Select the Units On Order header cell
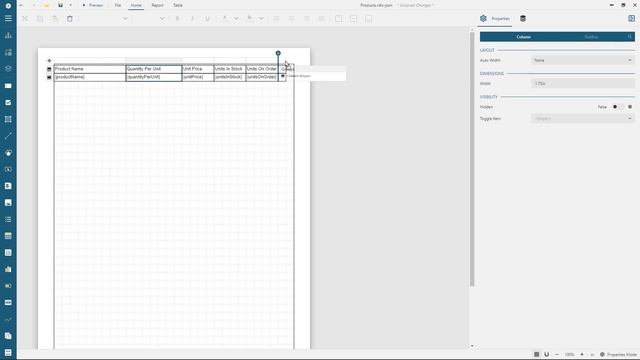This screenshot has width=640, height=360. (262, 69)
